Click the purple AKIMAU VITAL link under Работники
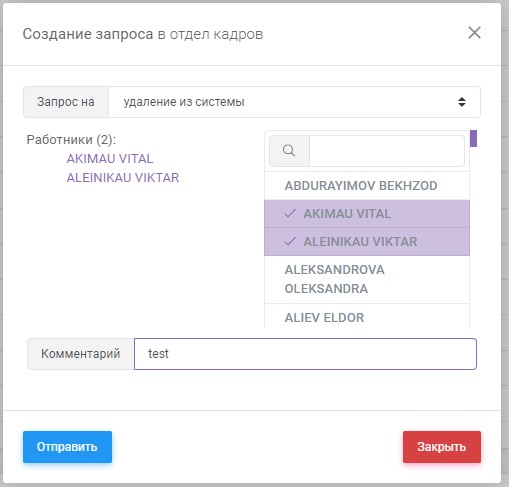The width and height of the screenshot is (509, 487). (x=110, y=159)
